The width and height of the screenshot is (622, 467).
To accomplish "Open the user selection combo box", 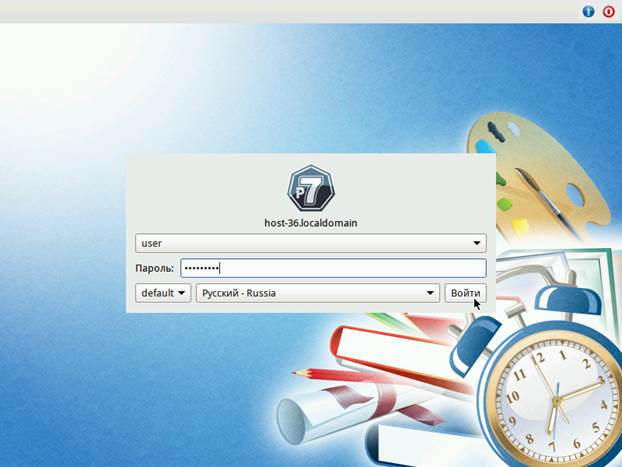I will 300,243.
